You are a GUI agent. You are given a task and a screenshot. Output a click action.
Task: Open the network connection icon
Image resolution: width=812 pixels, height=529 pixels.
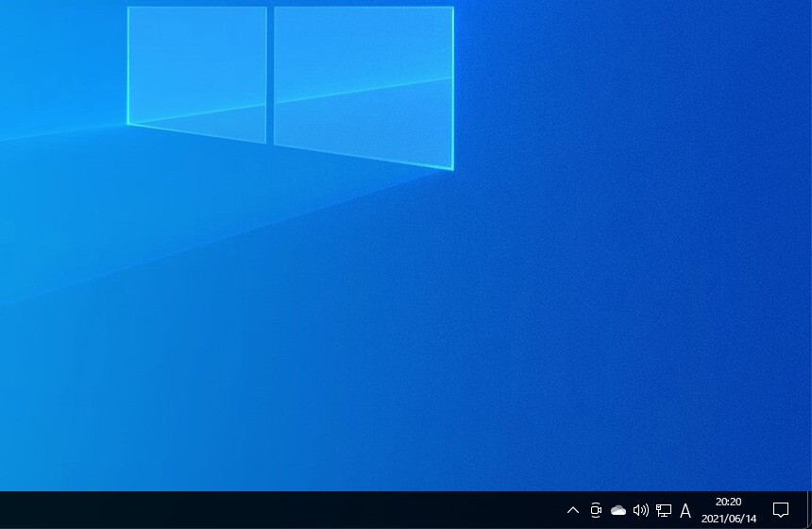tap(664, 510)
